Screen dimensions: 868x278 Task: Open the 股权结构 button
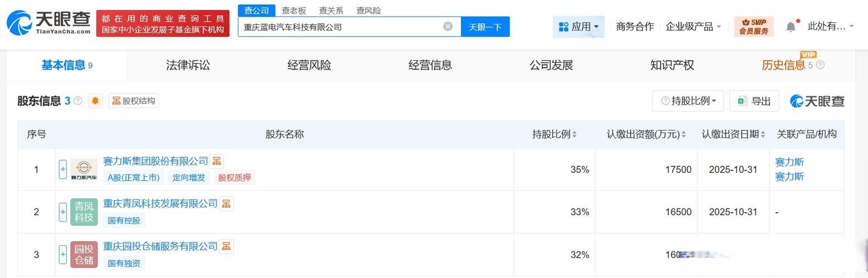[134, 101]
